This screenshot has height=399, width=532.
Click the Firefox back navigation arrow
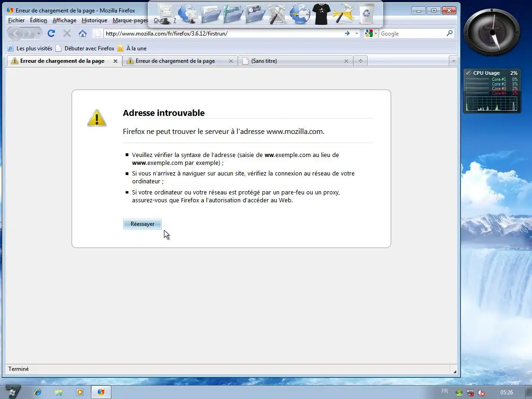tap(16, 34)
